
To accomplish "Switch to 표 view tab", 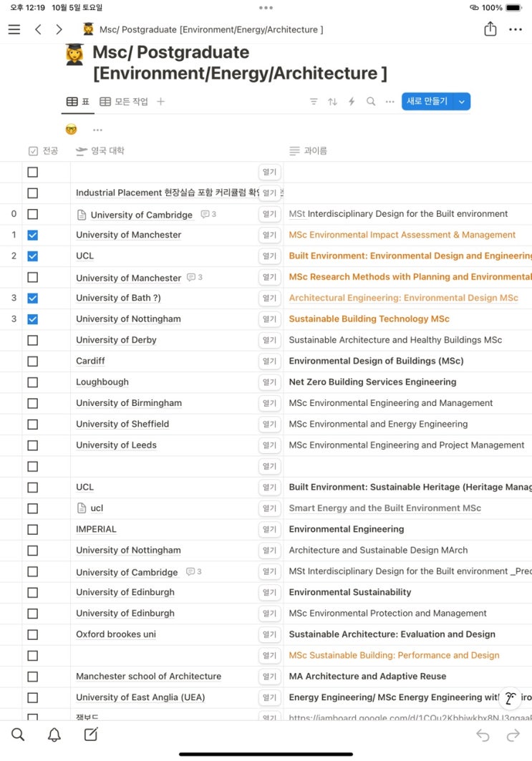I will pyautogui.click(x=78, y=102).
